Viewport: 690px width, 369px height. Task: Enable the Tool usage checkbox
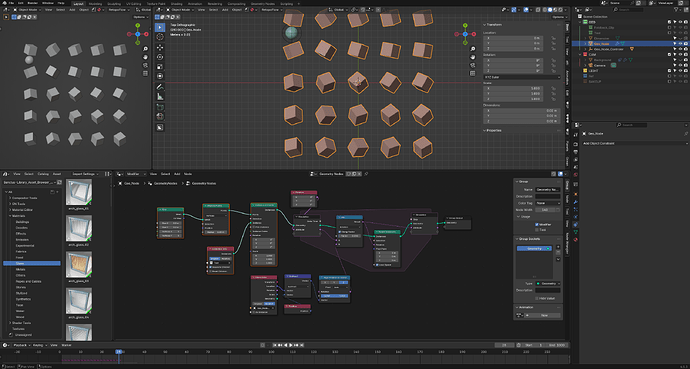tap(537, 230)
